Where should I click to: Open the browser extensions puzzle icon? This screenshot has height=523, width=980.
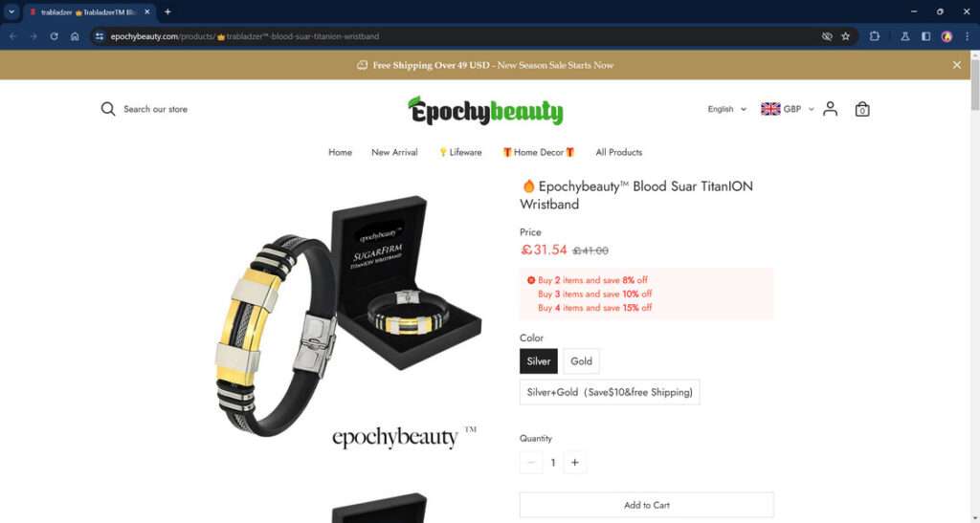pos(875,36)
